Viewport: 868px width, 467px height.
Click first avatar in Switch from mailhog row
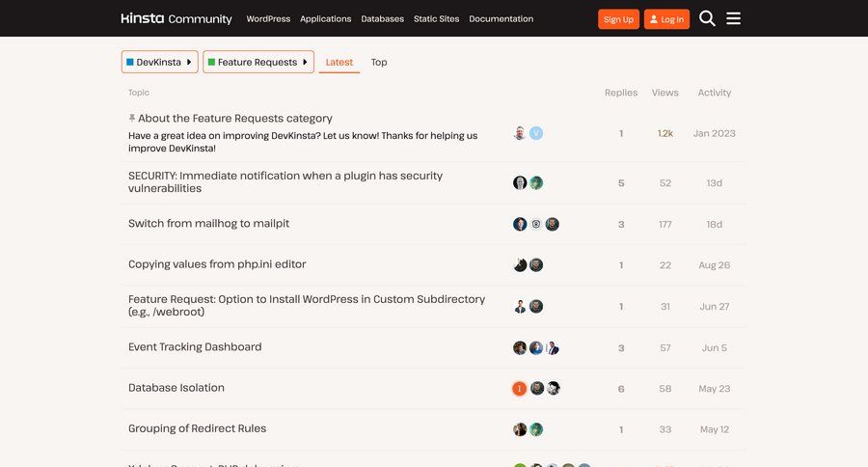pyautogui.click(x=520, y=224)
